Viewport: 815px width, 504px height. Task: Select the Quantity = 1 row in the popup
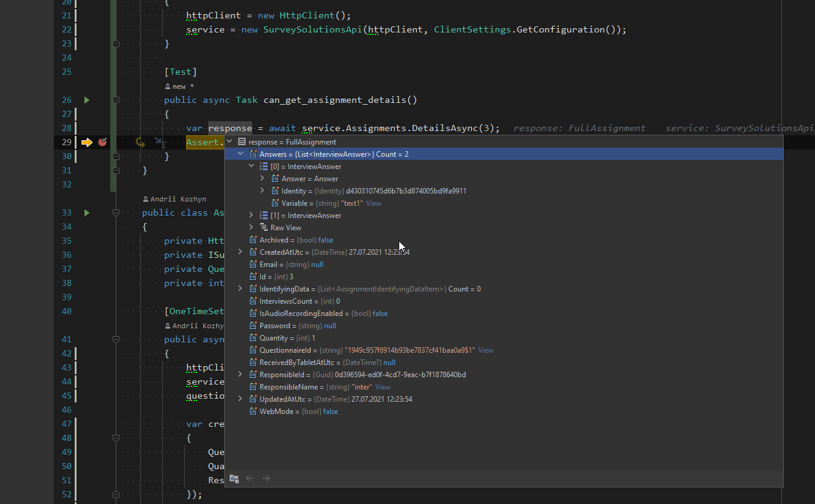pos(284,337)
